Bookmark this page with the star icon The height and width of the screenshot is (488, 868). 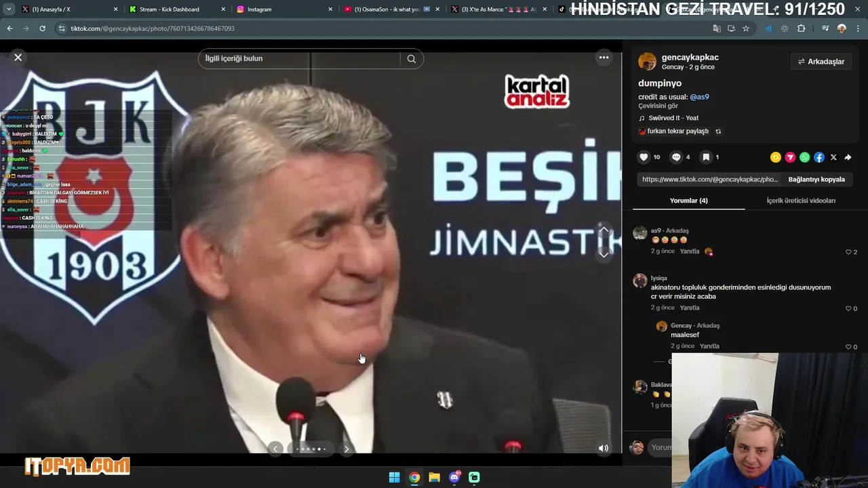tap(746, 28)
